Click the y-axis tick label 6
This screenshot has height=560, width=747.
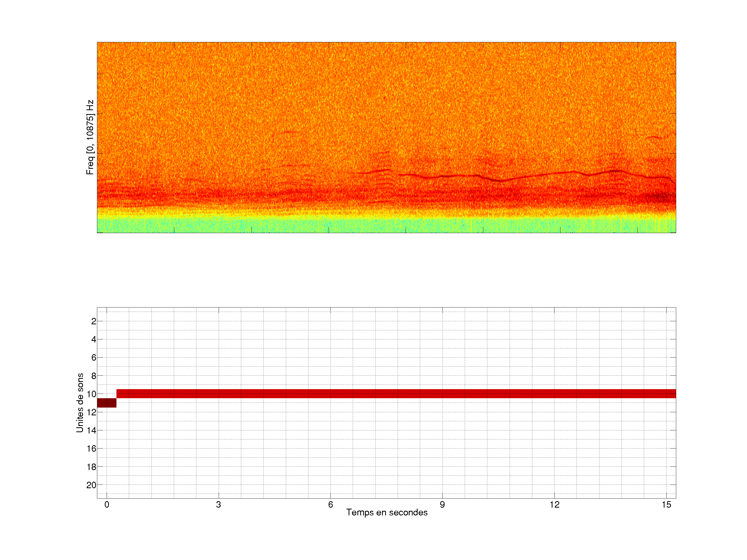[x=94, y=358]
